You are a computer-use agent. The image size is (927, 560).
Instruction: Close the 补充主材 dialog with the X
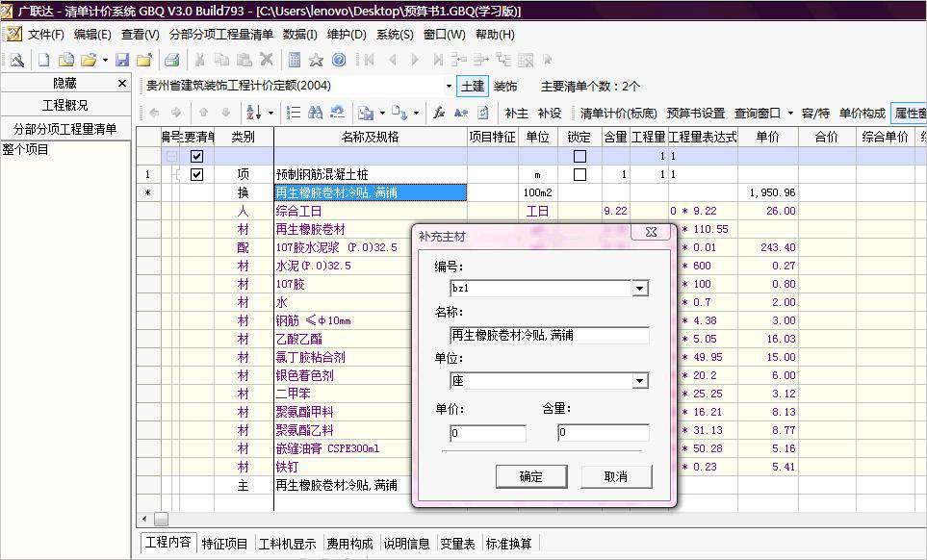(651, 232)
